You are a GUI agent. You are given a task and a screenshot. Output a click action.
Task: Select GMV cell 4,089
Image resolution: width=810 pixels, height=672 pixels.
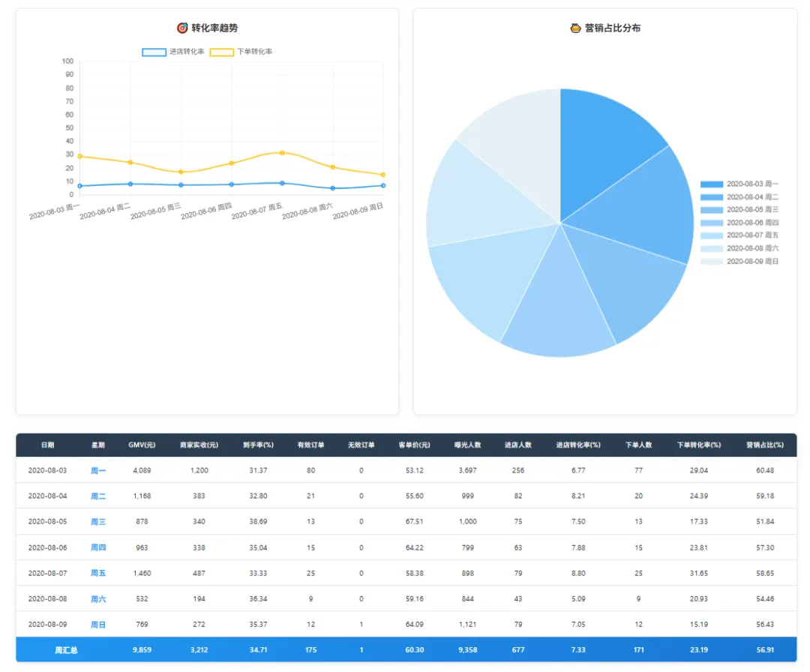pyautogui.click(x=142, y=470)
